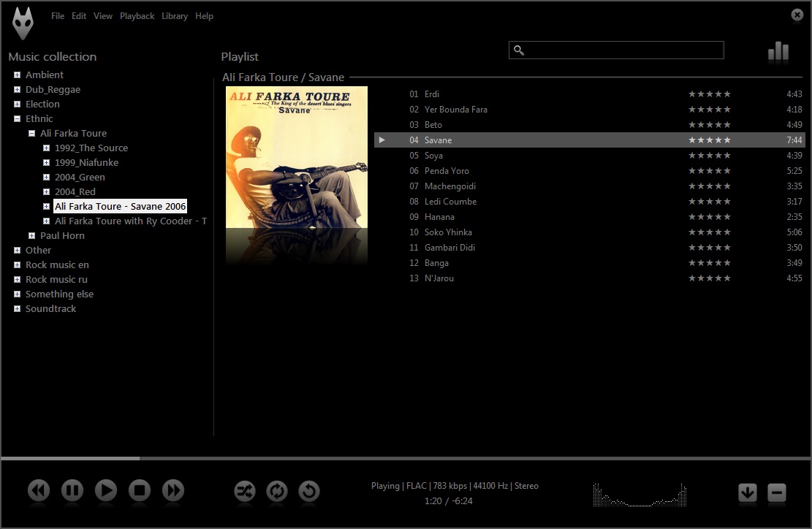Select track 09 Hanana
812x529 pixels.
[x=588, y=217]
